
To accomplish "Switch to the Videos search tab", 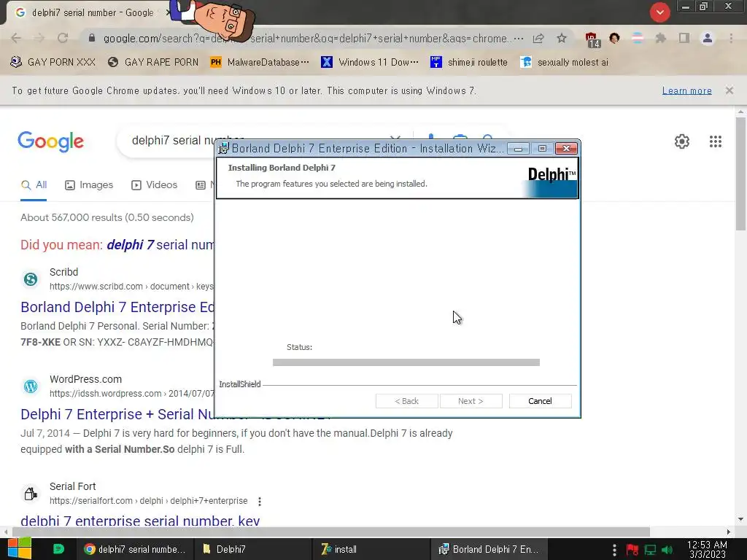I will pos(155,184).
